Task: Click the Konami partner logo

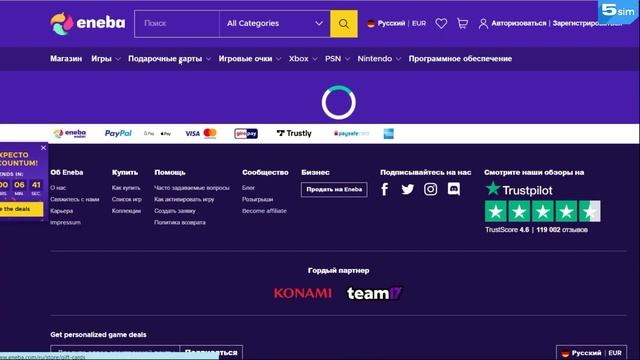Action: pos(302,293)
